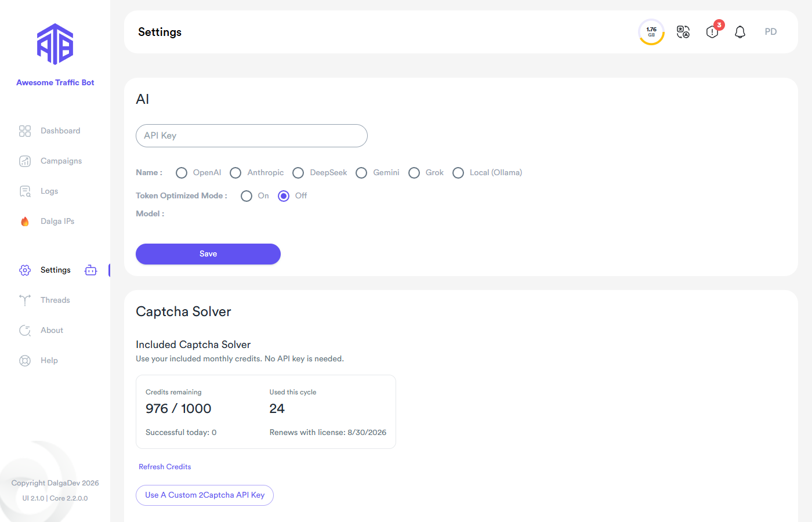The height and width of the screenshot is (522, 812).
Task: Select the DeepSeek provider radio
Action: 298,173
